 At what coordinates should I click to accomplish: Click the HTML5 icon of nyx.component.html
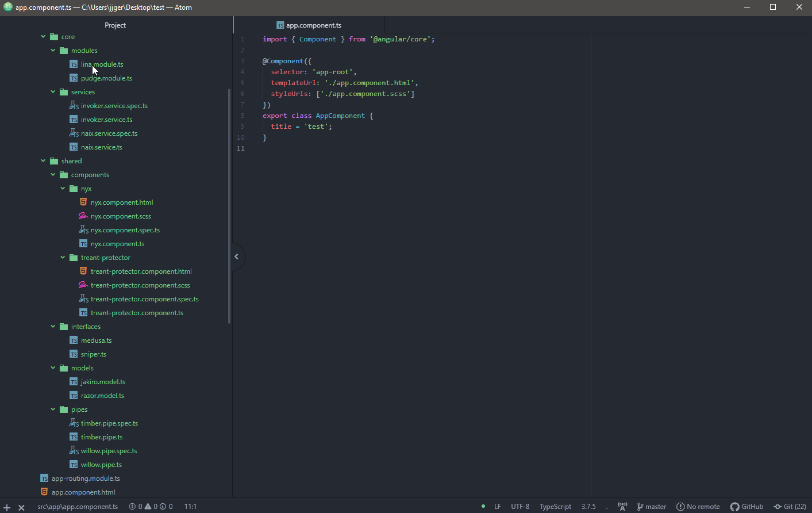point(83,202)
